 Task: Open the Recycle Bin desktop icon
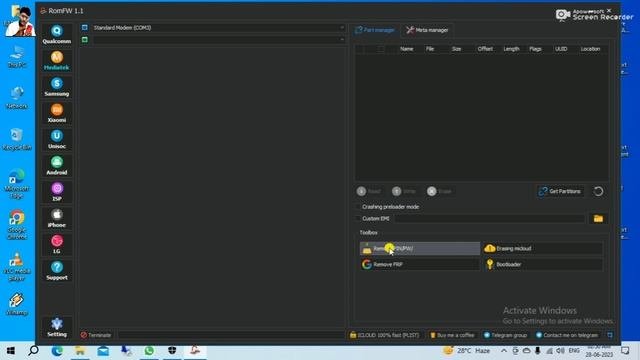17,139
